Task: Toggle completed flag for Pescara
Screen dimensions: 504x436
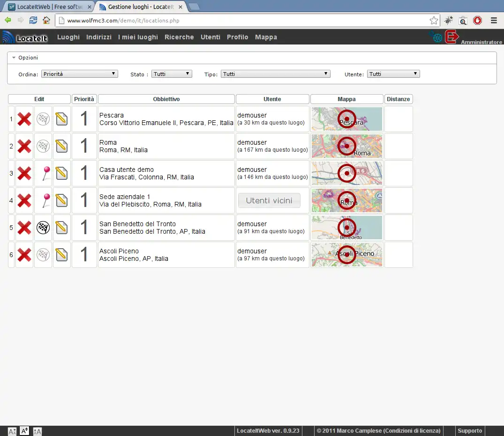Action: click(x=43, y=119)
